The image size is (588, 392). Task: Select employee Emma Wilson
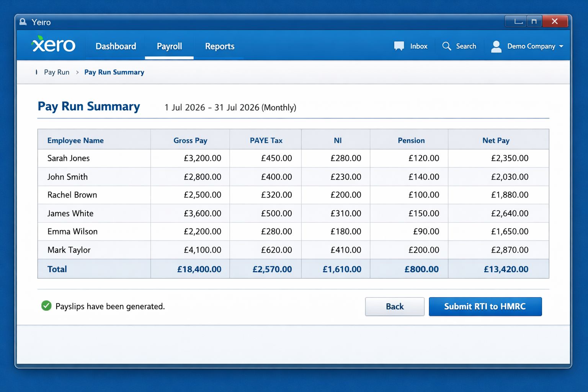tap(72, 232)
